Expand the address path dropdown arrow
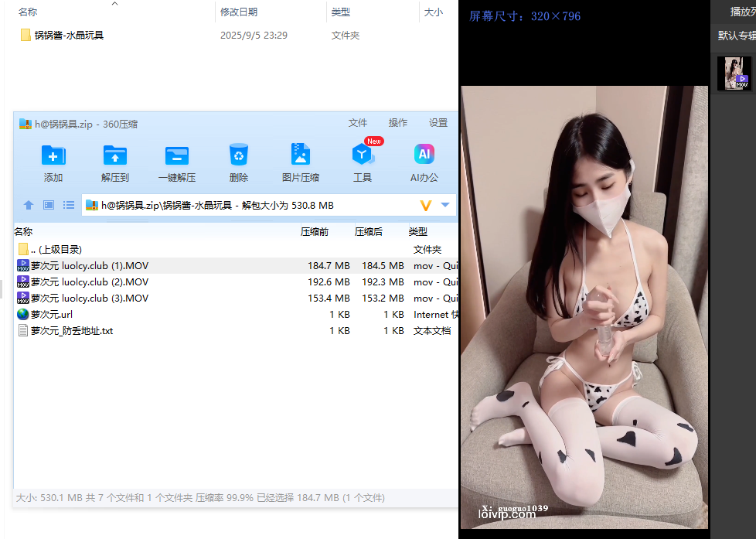The image size is (756, 539). (x=445, y=205)
